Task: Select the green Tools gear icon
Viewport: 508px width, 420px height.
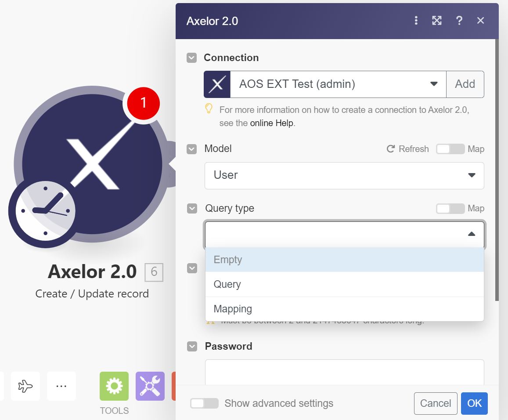Action: coord(114,386)
